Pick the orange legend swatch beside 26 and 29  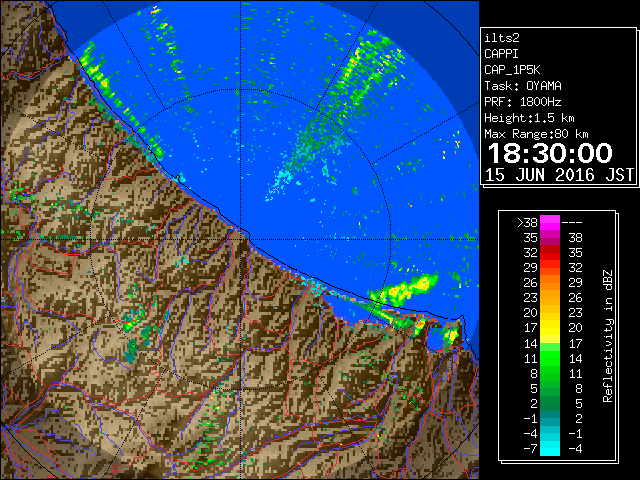click(550, 283)
